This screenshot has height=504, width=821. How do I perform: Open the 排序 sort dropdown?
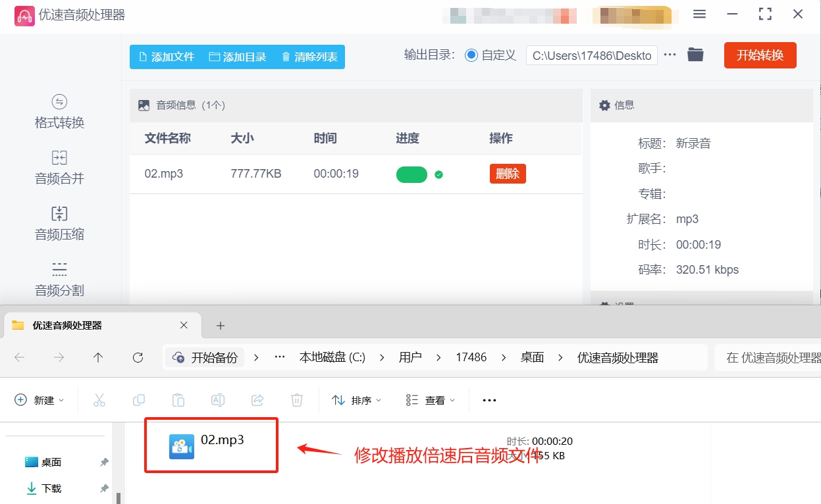point(356,400)
